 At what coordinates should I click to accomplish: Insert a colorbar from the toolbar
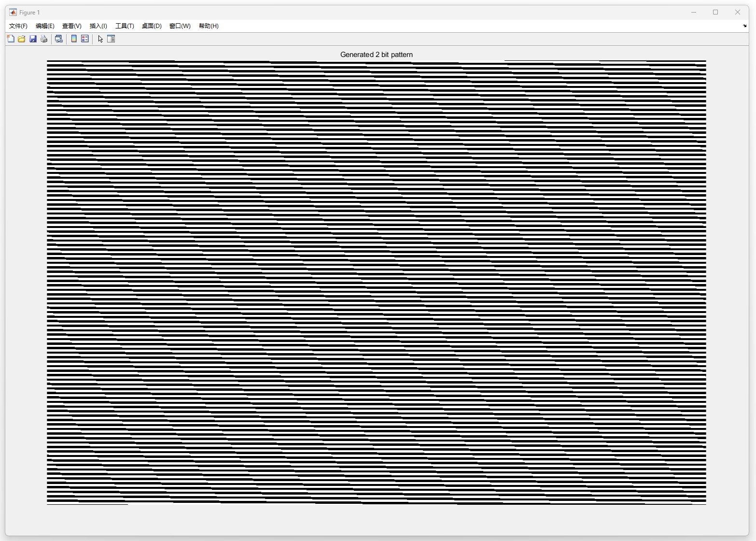coord(74,39)
